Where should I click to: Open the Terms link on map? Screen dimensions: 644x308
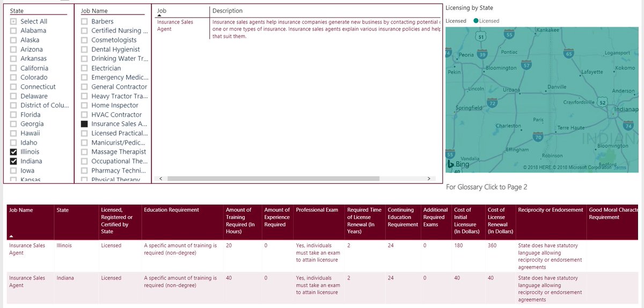click(620, 168)
